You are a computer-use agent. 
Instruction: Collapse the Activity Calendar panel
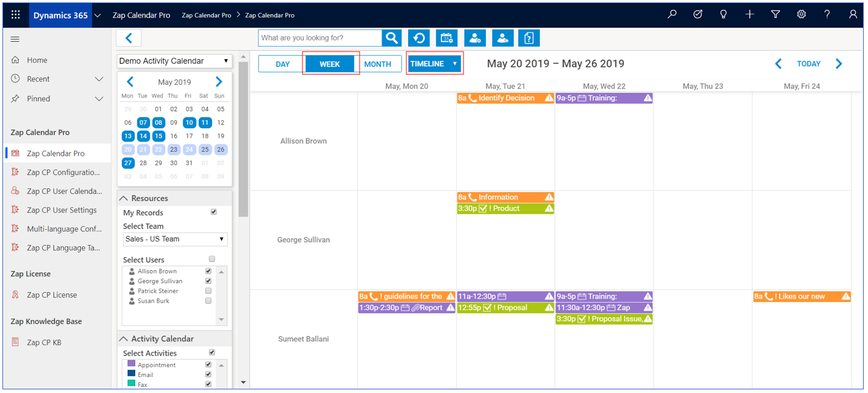[124, 339]
